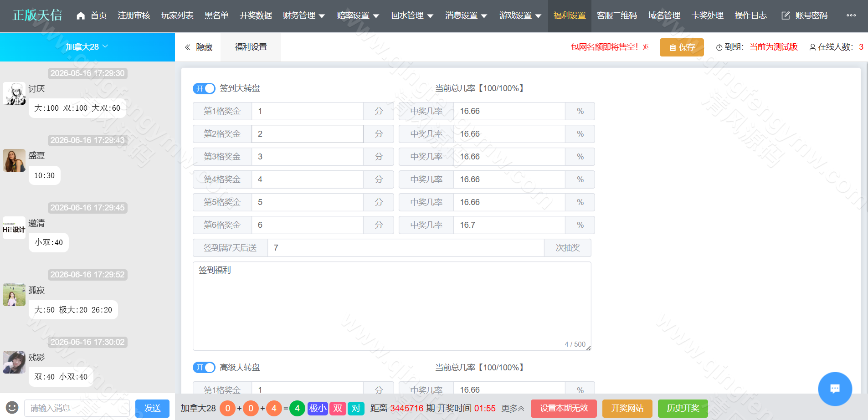Edit the 第2格奖金 amount field
868x420 pixels.
click(x=308, y=134)
